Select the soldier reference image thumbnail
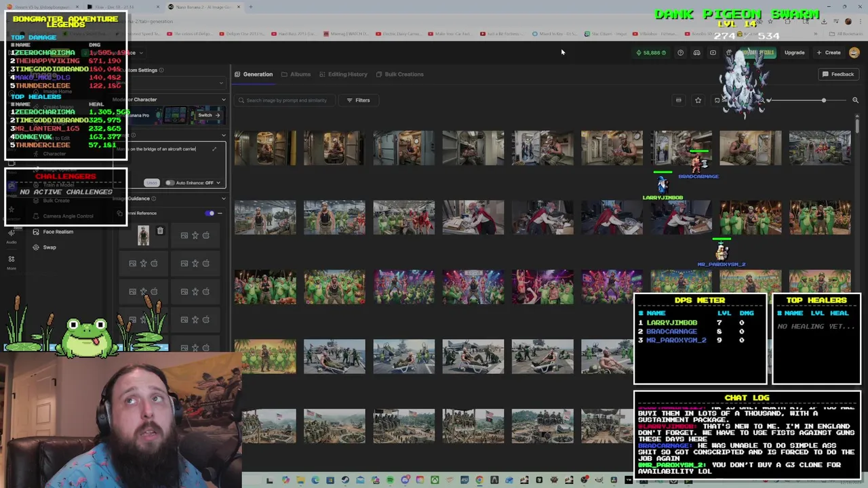The height and width of the screenshot is (488, 868). [x=143, y=235]
